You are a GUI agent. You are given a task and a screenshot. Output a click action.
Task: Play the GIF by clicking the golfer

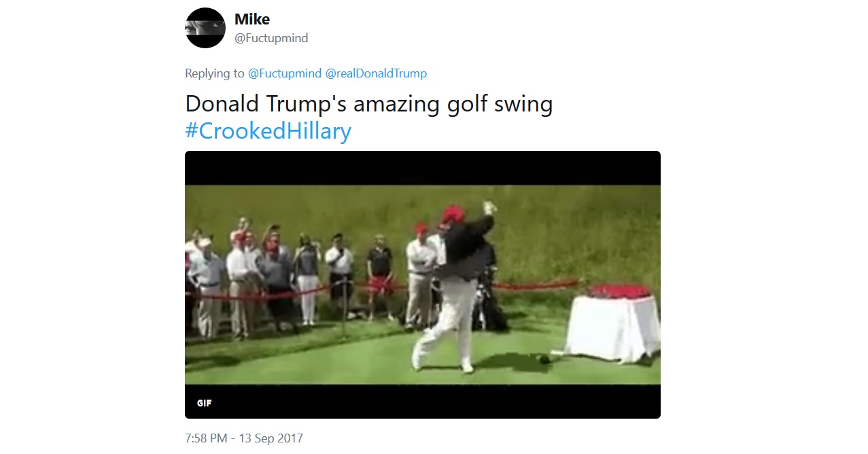(x=455, y=285)
